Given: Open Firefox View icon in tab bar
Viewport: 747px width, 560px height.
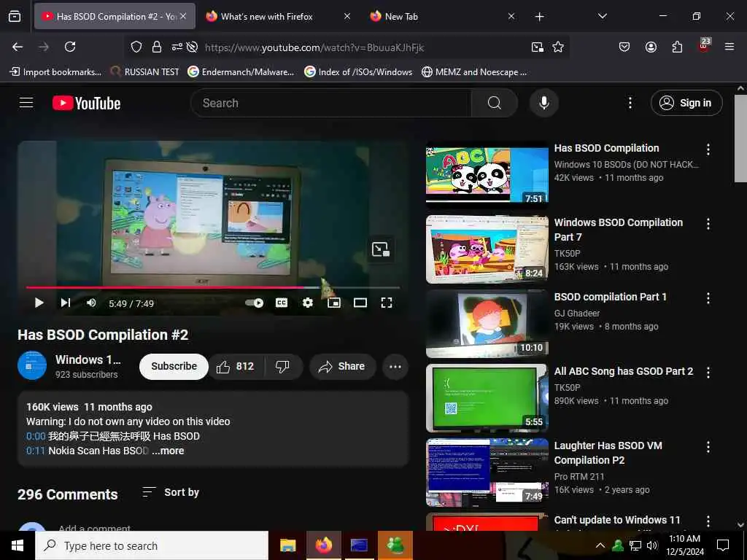Looking at the screenshot, I should point(15,16).
